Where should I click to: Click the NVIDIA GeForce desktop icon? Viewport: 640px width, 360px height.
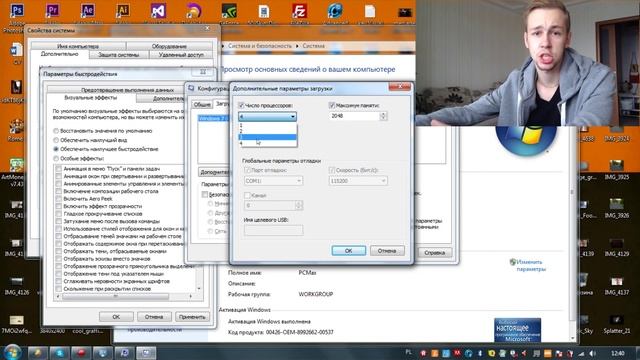coord(229,11)
